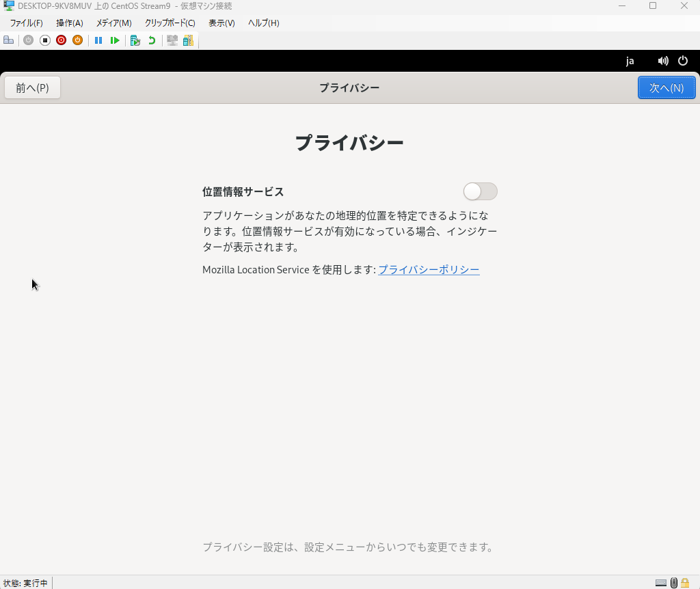Open the ja input language dropdown
This screenshot has height=589, width=700.
[x=630, y=61]
